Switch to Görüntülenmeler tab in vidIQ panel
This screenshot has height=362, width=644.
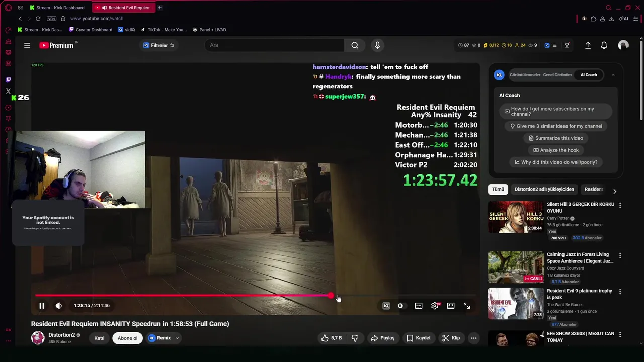[x=525, y=75]
